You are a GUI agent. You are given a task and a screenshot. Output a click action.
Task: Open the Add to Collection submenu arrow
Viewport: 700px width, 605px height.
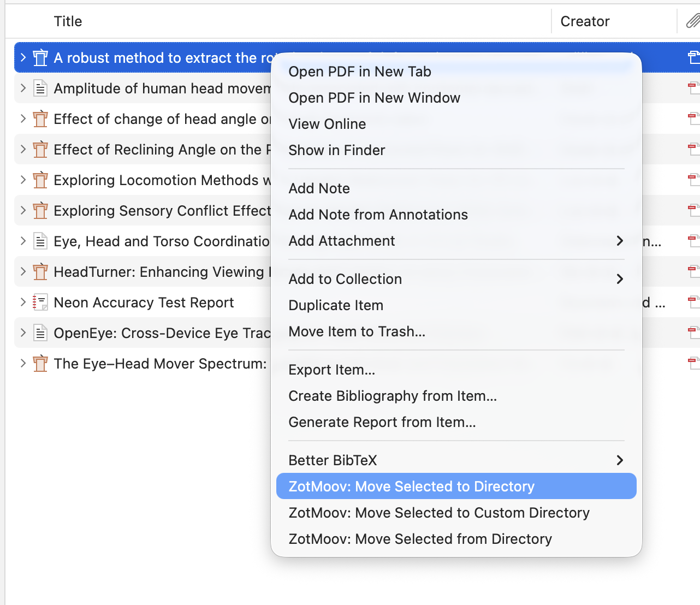pyautogui.click(x=620, y=279)
